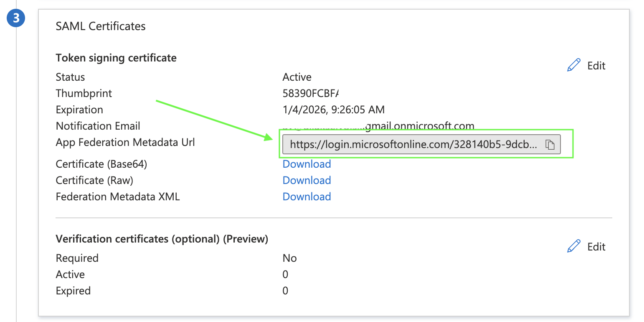Select the login.microsoftonline.com URL text field

413,145
